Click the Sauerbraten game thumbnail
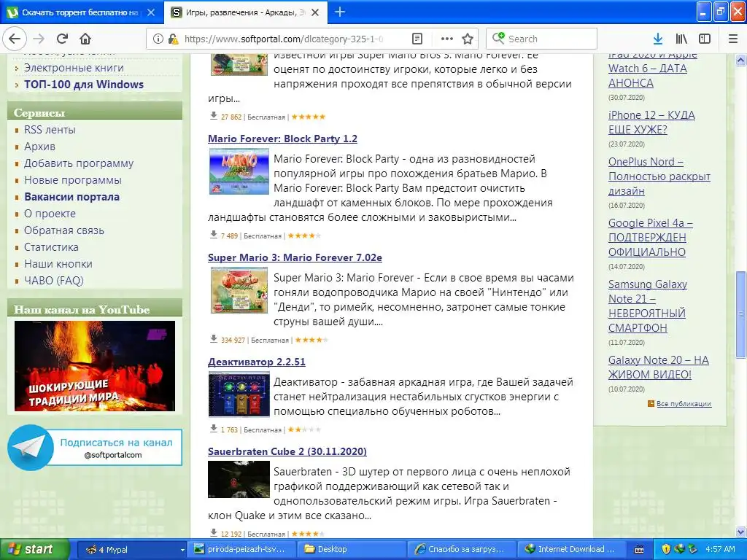 pos(239,480)
